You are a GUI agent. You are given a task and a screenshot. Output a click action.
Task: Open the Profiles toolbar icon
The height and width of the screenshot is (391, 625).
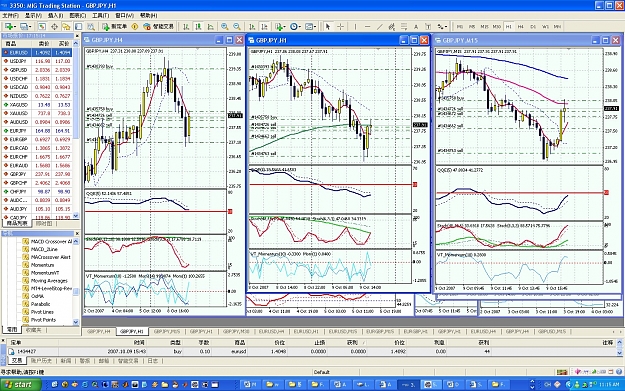coord(25,27)
